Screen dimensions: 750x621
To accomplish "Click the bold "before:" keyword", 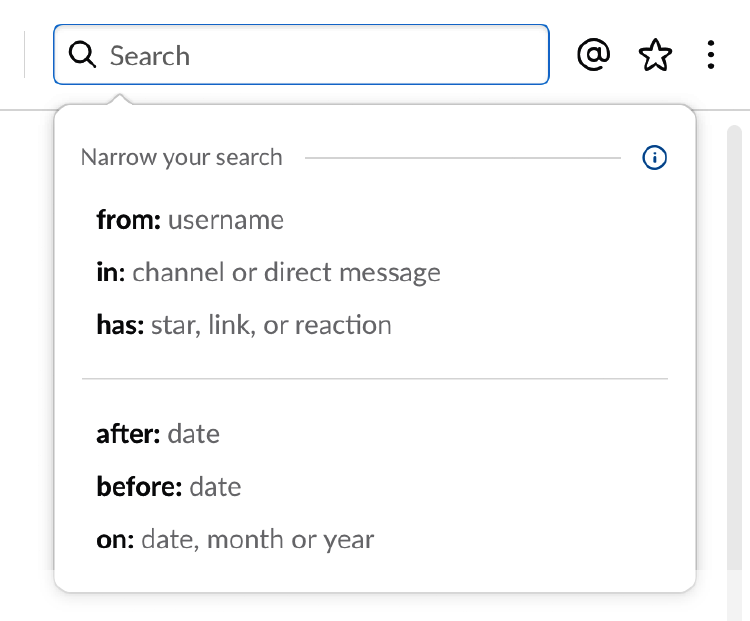I will [x=139, y=487].
